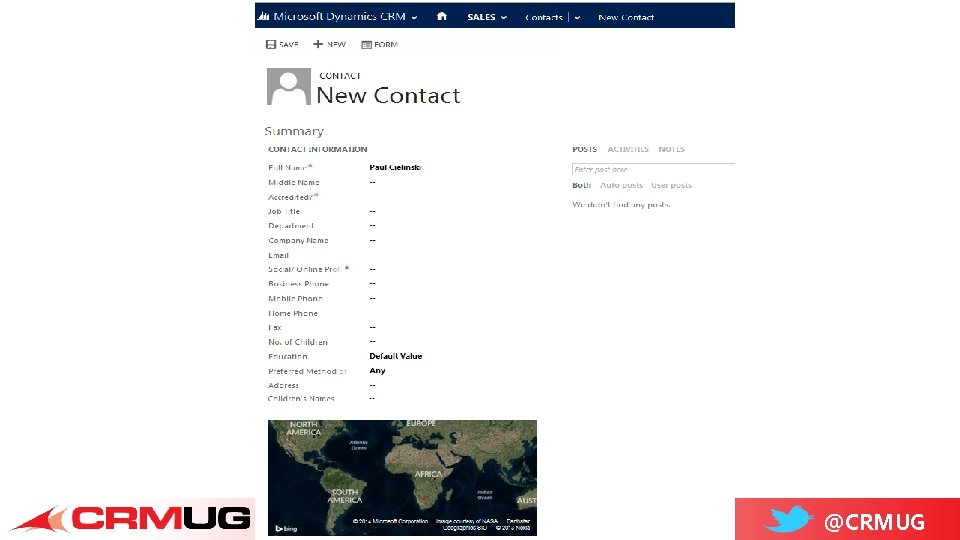
Task: Expand the Contacts dropdown chevron
Action: pos(577,18)
